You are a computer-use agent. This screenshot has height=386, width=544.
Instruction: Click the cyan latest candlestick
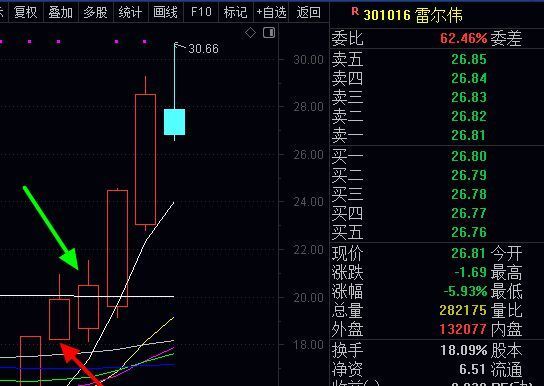coord(175,122)
